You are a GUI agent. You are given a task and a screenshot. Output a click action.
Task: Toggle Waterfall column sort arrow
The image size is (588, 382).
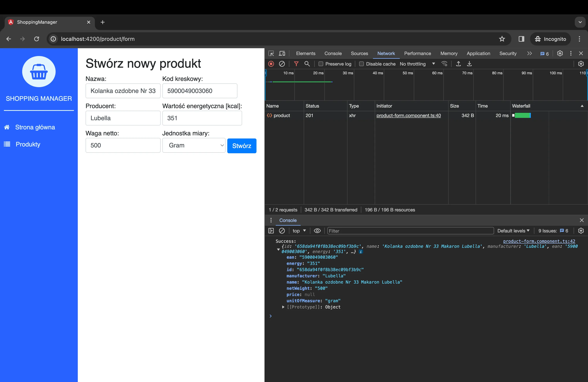582,106
